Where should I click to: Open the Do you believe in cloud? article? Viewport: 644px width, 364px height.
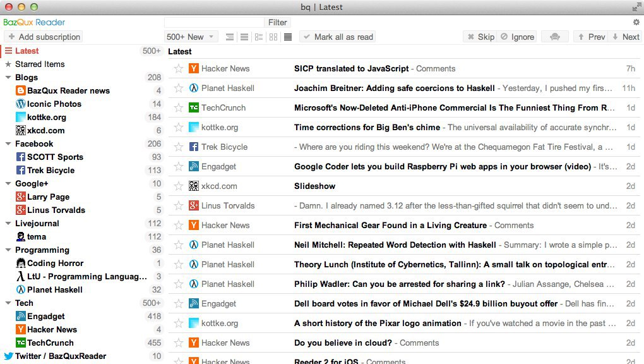pyautogui.click(x=404, y=343)
